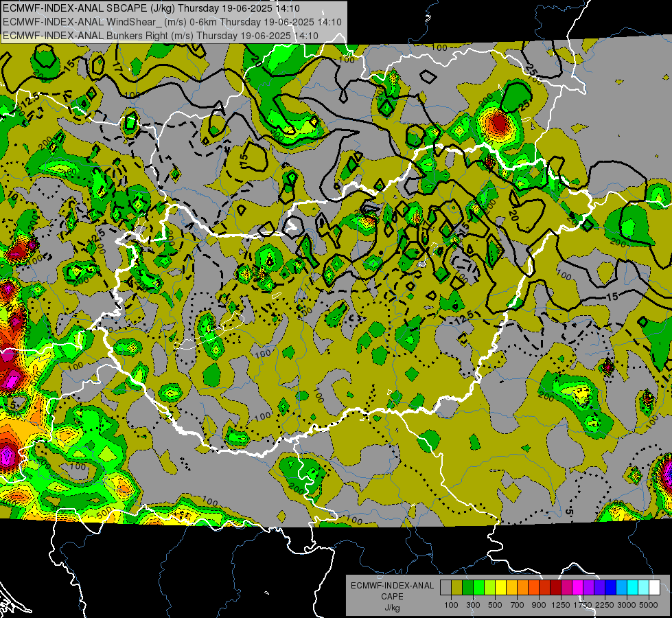Image resolution: width=672 pixels, height=618 pixels.
Task: Click the legend value 700
Action: click(517, 605)
